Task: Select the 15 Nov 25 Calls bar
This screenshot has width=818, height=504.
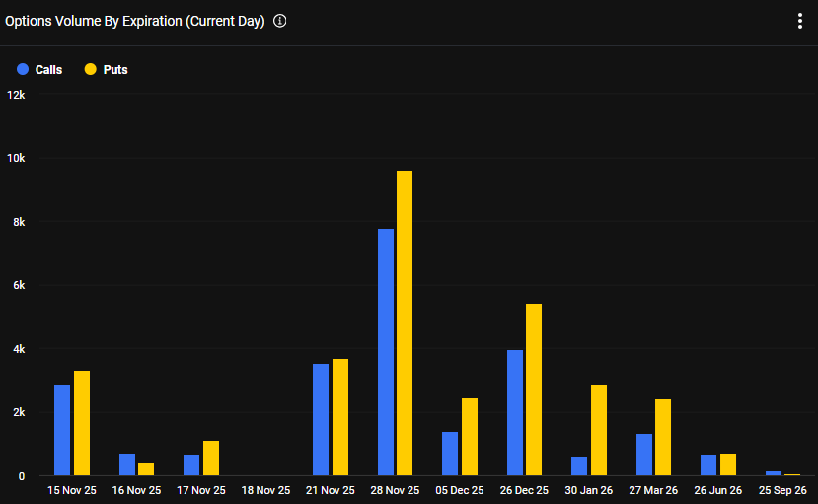Action: point(62,430)
